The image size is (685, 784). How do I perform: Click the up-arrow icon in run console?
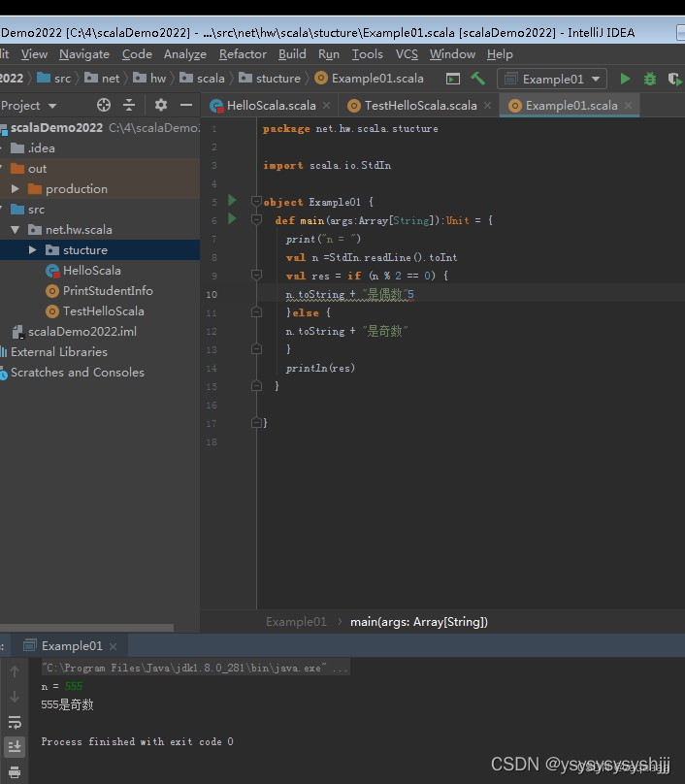point(15,671)
